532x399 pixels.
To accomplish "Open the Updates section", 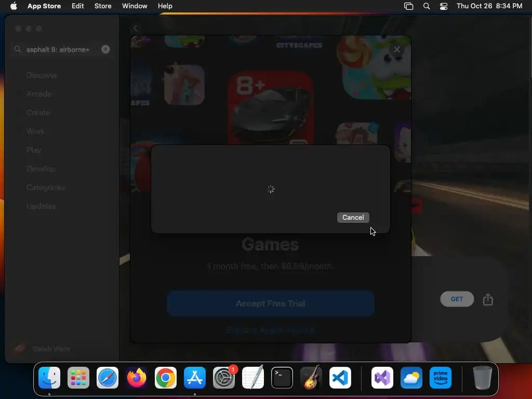I will click(42, 206).
